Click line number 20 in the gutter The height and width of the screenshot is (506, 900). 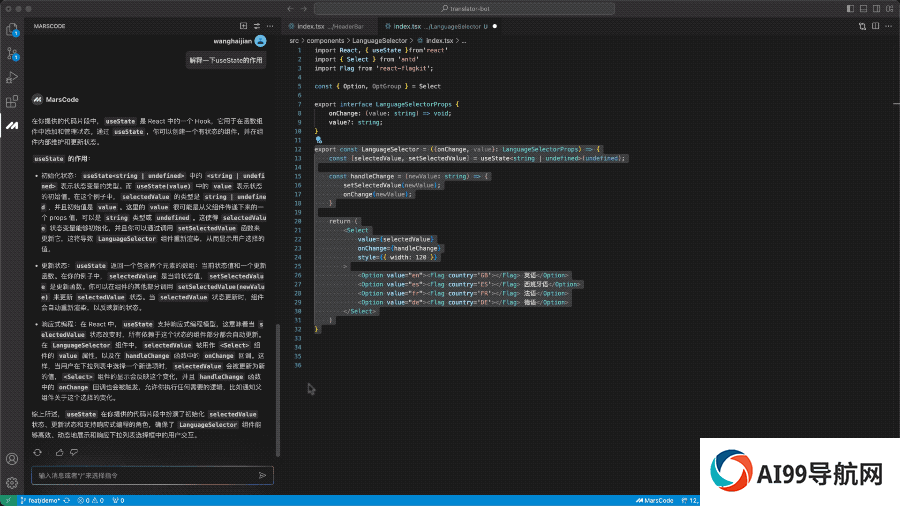click(298, 221)
